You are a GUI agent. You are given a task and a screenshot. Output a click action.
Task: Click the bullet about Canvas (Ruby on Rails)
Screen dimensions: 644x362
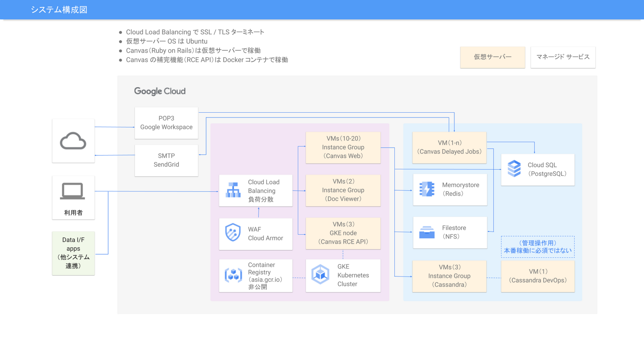[193, 51]
